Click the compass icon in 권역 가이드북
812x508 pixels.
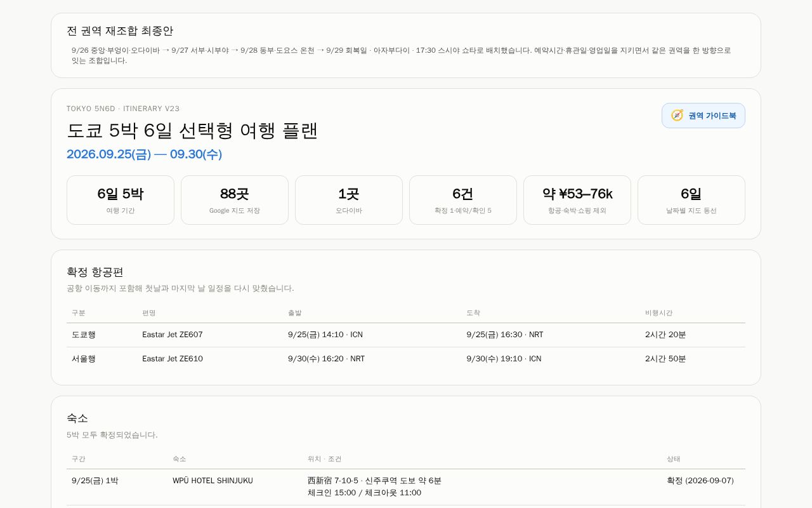click(x=677, y=116)
